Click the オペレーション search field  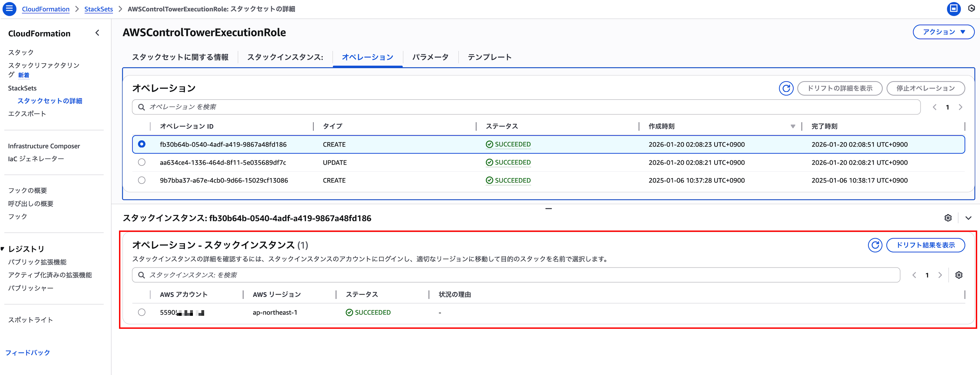[x=304, y=107]
